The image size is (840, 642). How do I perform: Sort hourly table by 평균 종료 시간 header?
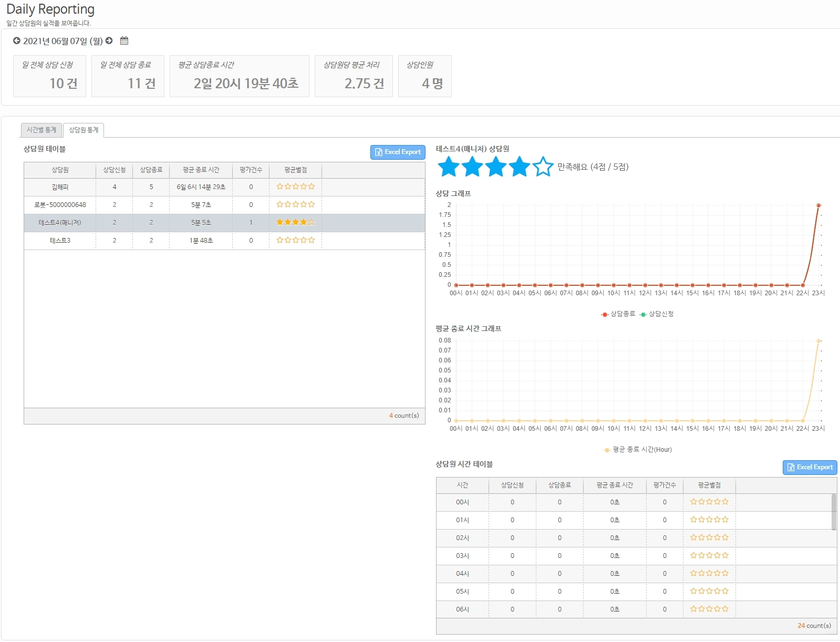coord(615,485)
